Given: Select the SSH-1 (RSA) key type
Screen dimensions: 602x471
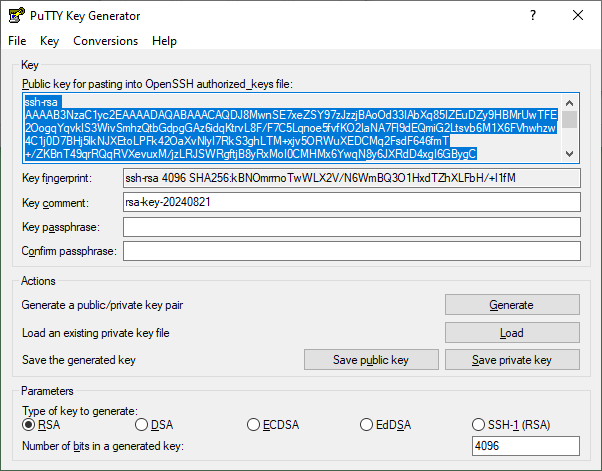Looking at the screenshot, I should [511, 425].
